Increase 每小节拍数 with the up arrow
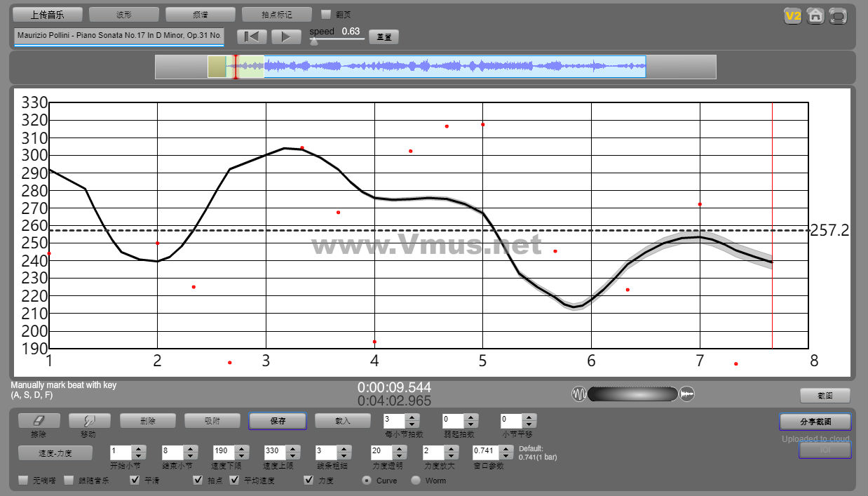 click(412, 417)
